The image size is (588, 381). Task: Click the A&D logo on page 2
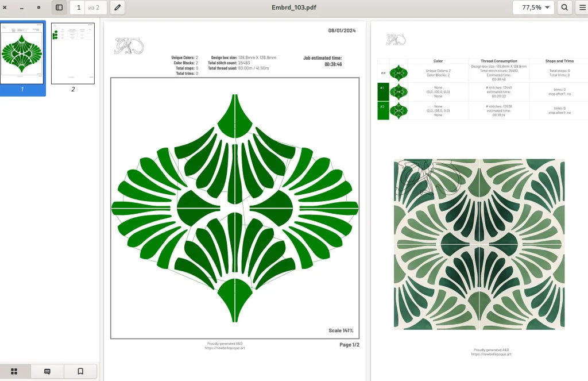[x=396, y=40]
